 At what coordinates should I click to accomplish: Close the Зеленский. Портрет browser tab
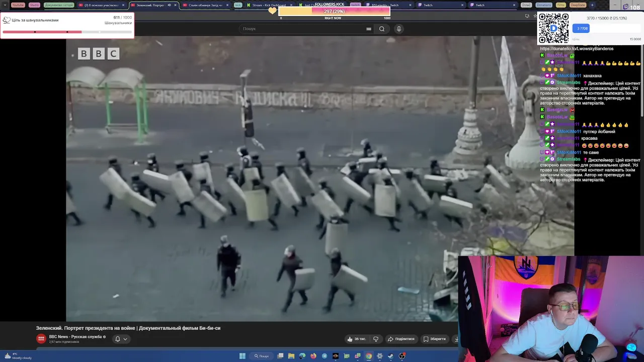click(175, 5)
